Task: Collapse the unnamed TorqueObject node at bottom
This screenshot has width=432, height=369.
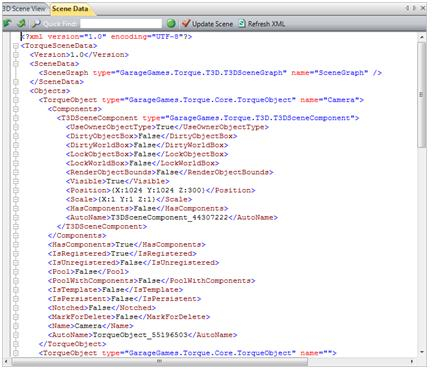Action: 16,353
